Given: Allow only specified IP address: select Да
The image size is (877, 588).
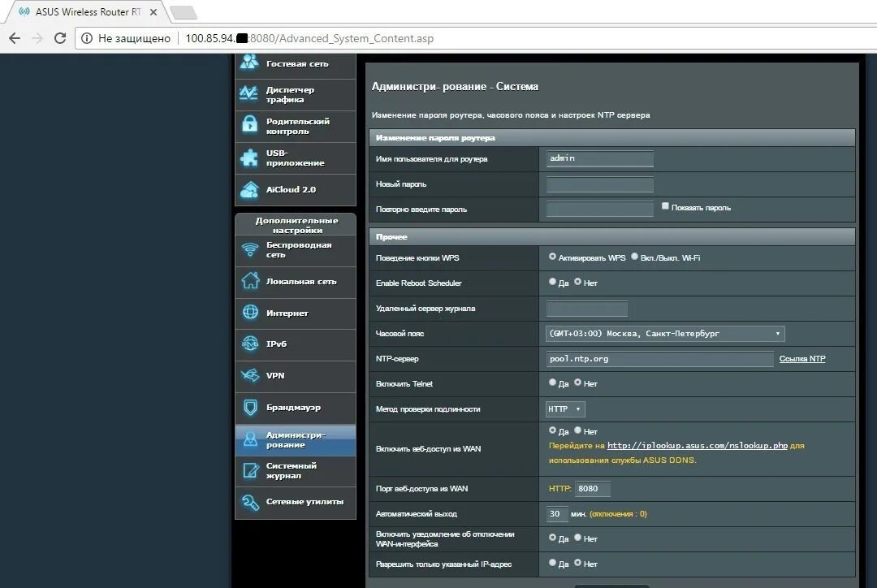Looking at the screenshot, I should [x=553, y=563].
